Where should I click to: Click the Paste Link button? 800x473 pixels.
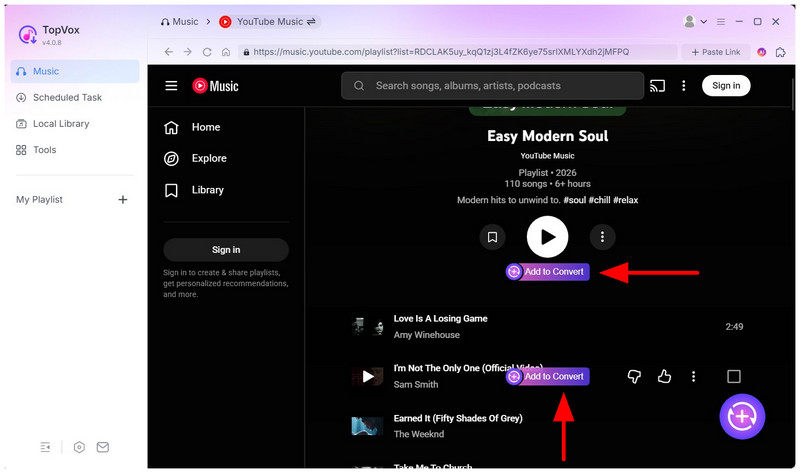[x=716, y=52]
